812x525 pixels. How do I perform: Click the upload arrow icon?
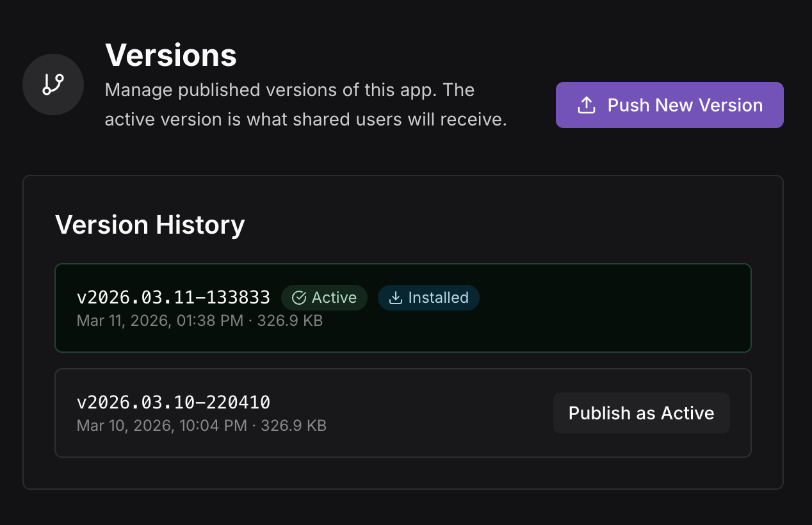pyautogui.click(x=587, y=105)
